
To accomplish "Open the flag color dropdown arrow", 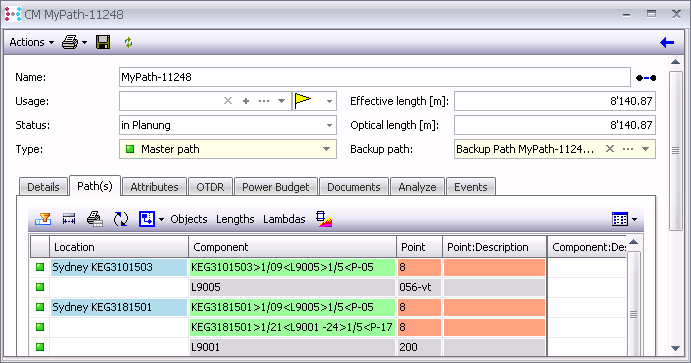I will tap(329, 101).
